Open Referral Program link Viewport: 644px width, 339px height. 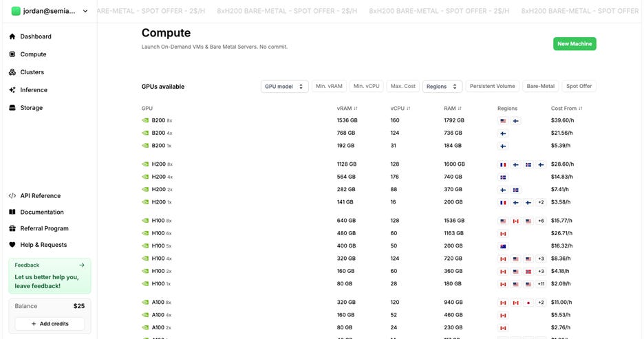click(x=44, y=228)
